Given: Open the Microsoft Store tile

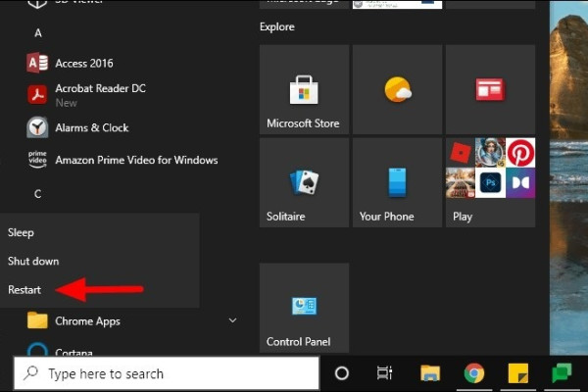Looking at the screenshot, I should (x=304, y=90).
